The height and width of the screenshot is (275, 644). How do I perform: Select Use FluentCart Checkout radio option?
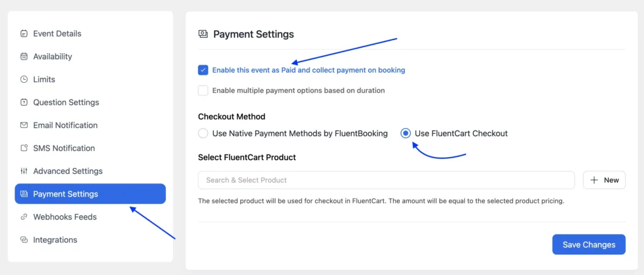[x=406, y=133]
